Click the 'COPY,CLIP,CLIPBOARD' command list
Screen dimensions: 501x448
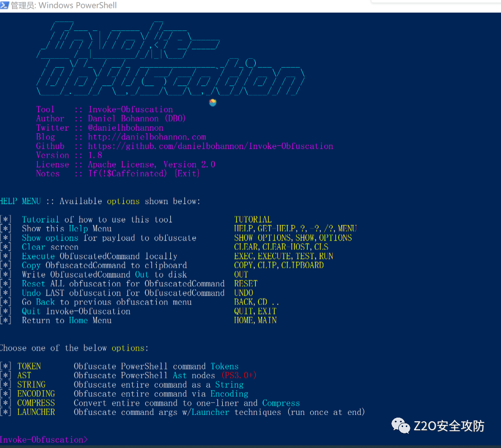[x=279, y=266]
